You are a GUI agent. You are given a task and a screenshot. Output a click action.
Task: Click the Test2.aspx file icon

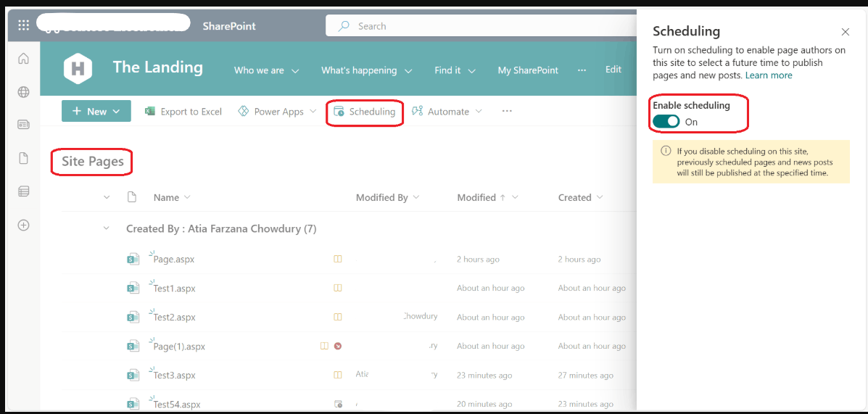[x=133, y=317]
